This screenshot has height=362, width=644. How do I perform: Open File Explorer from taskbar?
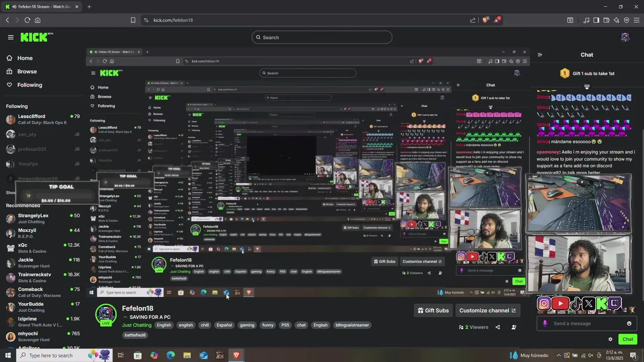coord(187,355)
